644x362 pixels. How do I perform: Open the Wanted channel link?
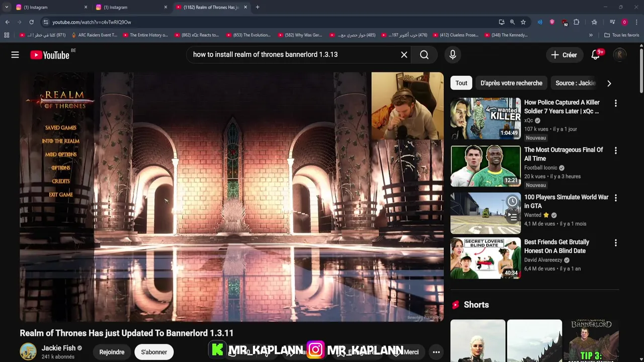point(533,215)
